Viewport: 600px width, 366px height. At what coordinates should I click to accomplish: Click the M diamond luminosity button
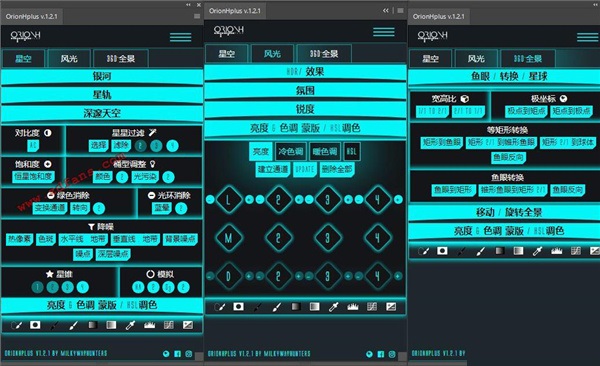pos(228,238)
